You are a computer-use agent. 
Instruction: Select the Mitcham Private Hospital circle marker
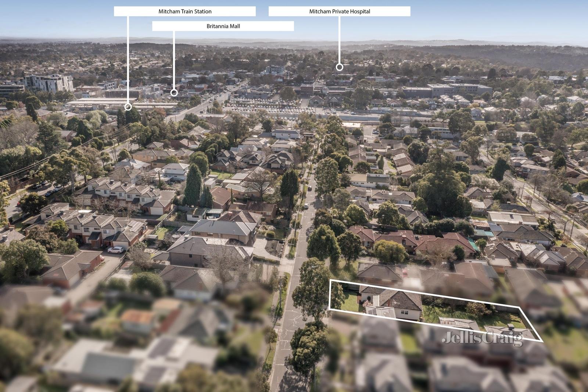coord(340,67)
